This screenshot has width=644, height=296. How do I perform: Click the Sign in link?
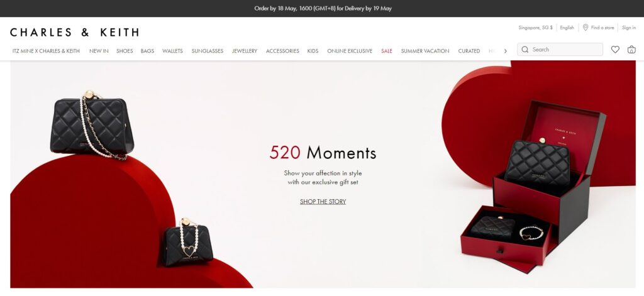[629, 28]
